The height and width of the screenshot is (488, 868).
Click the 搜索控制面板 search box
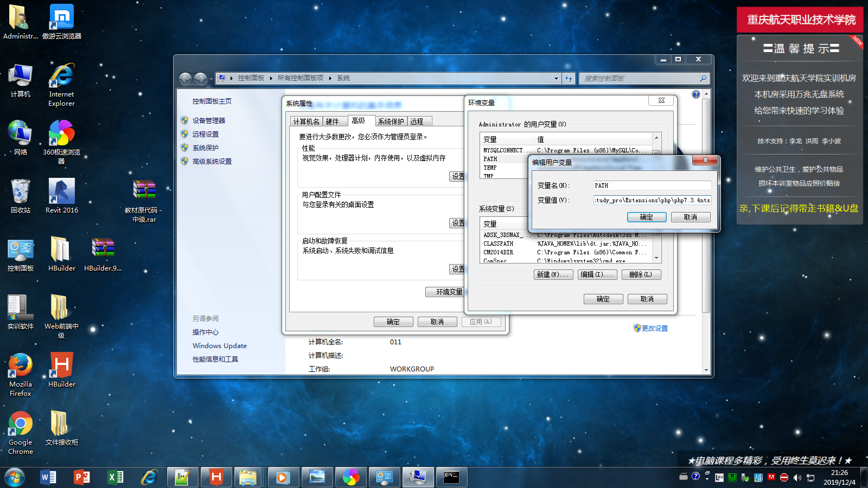click(x=644, y=79)
